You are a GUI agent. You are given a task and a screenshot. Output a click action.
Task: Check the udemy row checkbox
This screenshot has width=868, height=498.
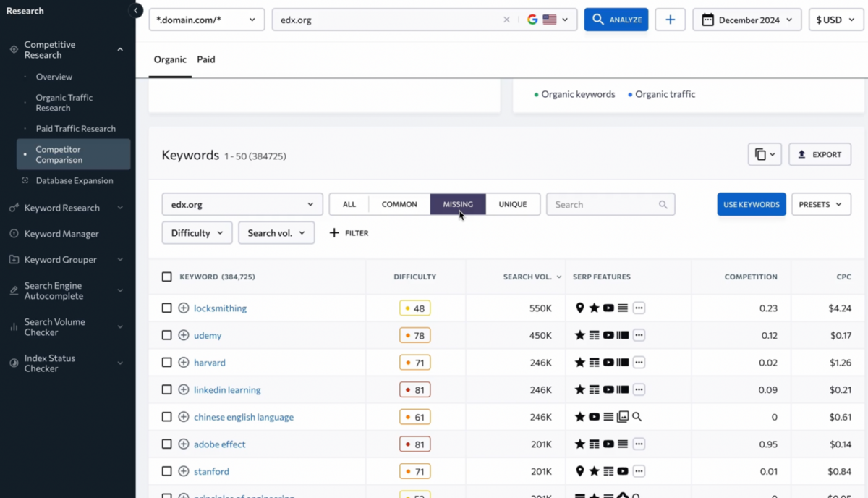(x=167, y=335)
